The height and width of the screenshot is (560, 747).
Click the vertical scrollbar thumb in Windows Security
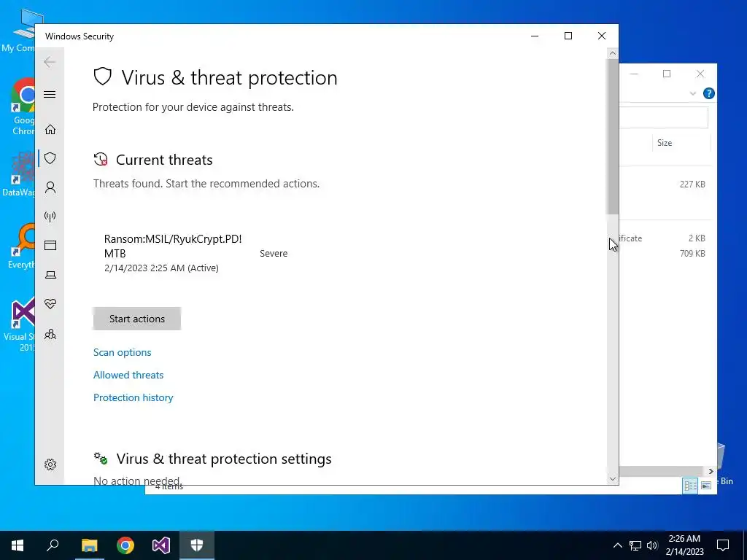pyautogui.click(x=613, y=136)
